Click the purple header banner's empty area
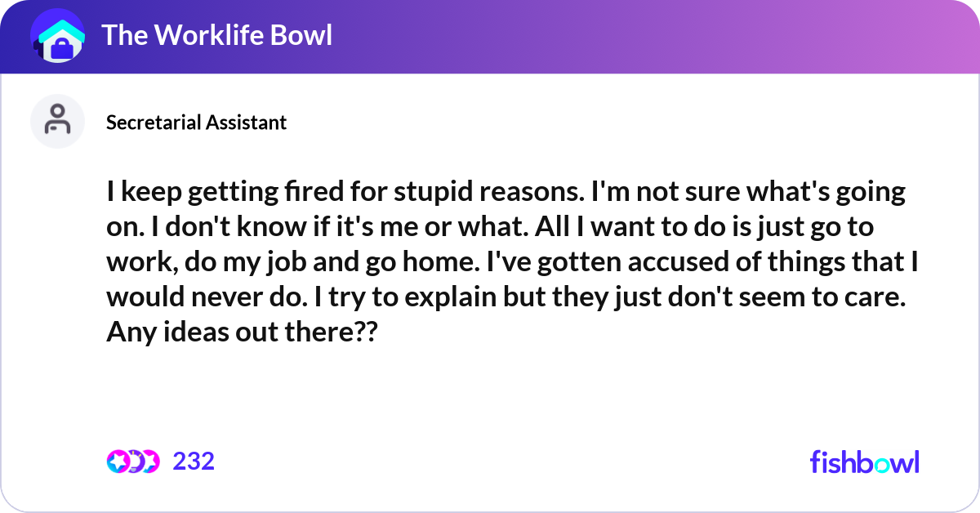 coord(653,37)
